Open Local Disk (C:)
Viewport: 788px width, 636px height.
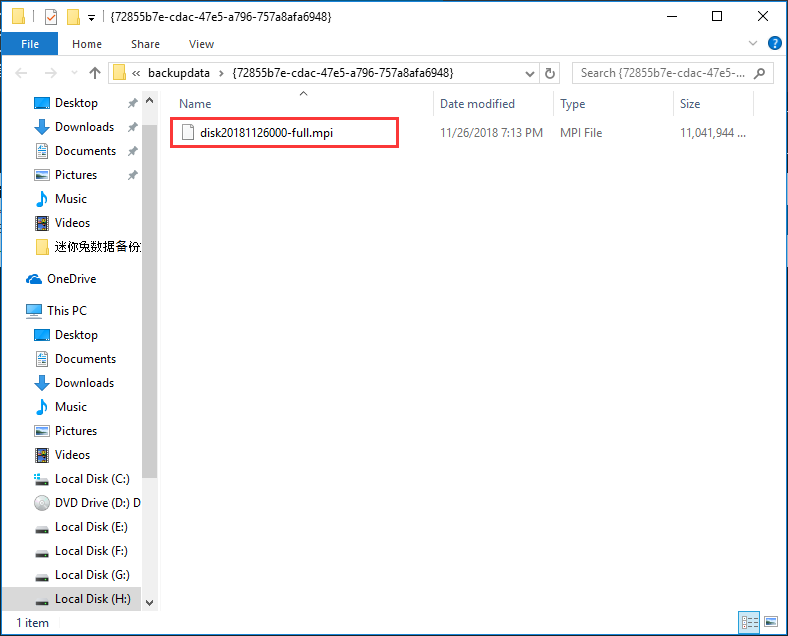coord(92,479)
